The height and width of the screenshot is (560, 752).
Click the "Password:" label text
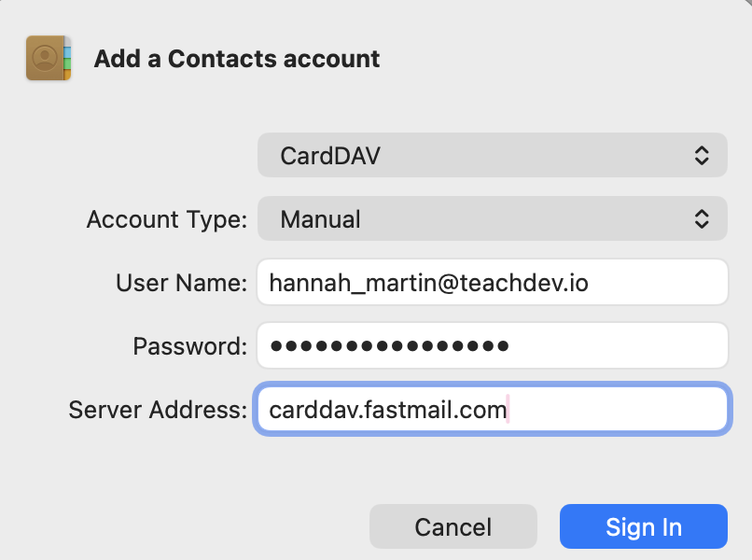point(190,346)
